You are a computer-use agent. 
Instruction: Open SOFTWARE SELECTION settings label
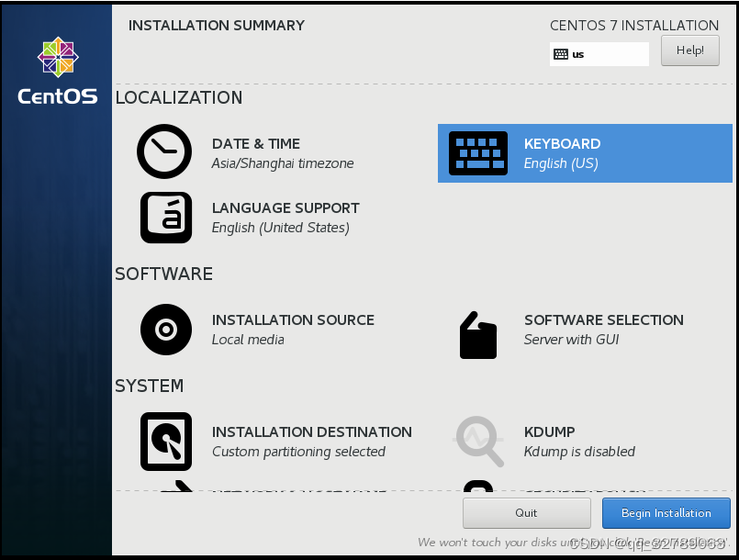pos(604,320)
